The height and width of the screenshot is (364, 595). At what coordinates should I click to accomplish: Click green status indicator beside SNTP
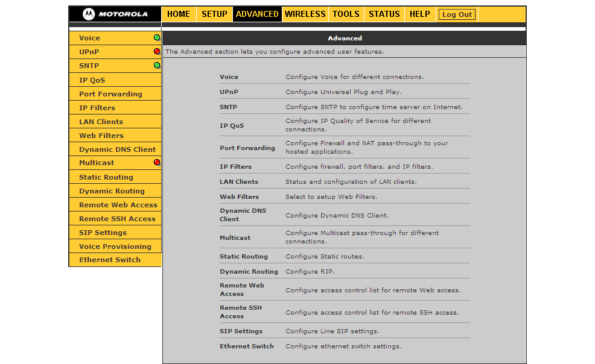click(157, 66)
